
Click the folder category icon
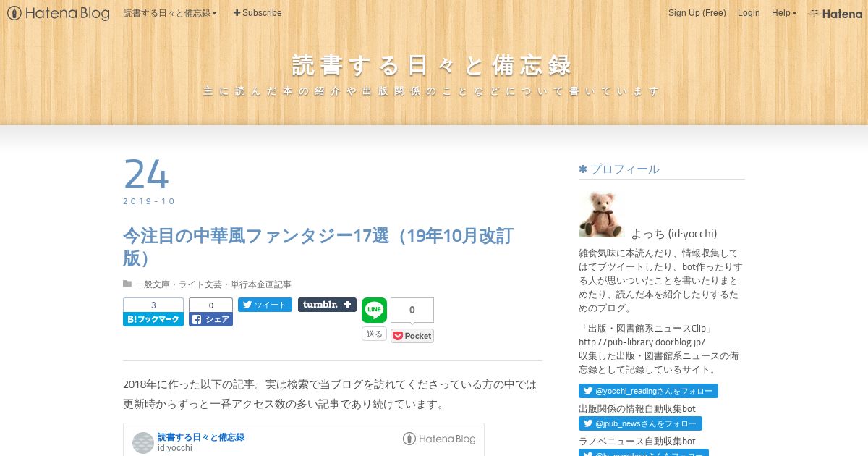127,284
